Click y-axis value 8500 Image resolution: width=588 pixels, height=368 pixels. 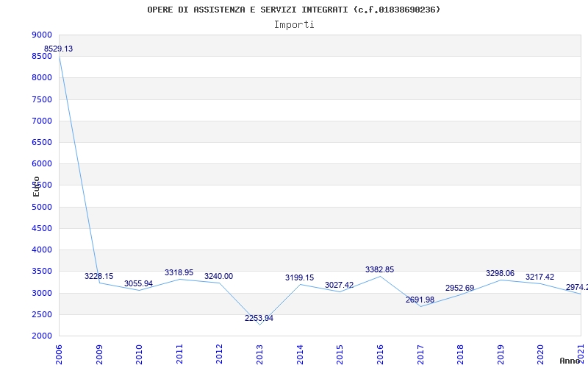[x=42, y=57]
